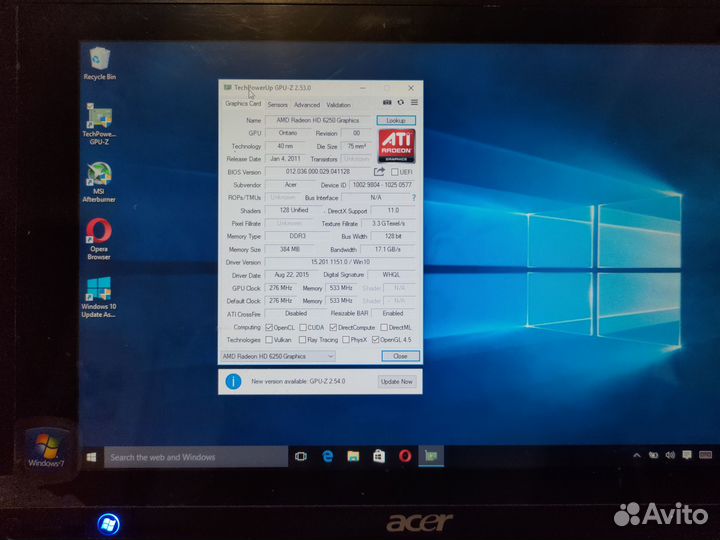
Task: Launch Microsoft Edge from the taskbar
Action: click(x=327, y=456)
